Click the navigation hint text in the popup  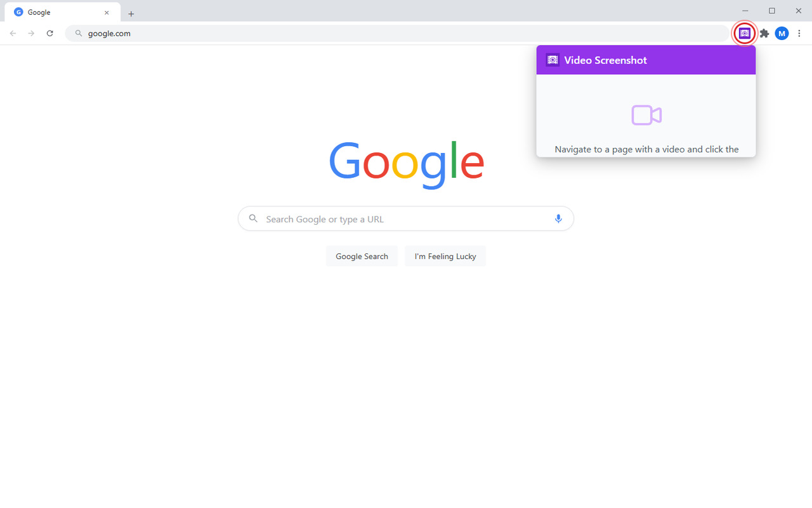[x=646, y=149]
